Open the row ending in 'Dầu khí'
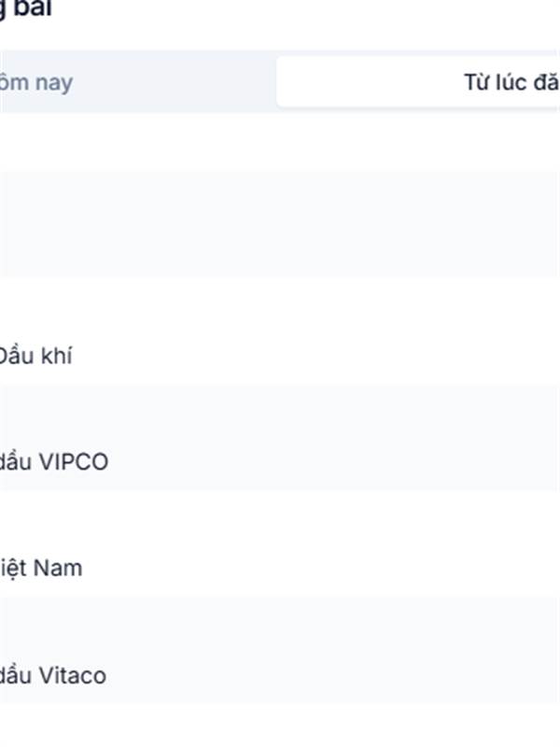Screen dimensions: 560x747 pyautogui.click(x=280, y=356)
